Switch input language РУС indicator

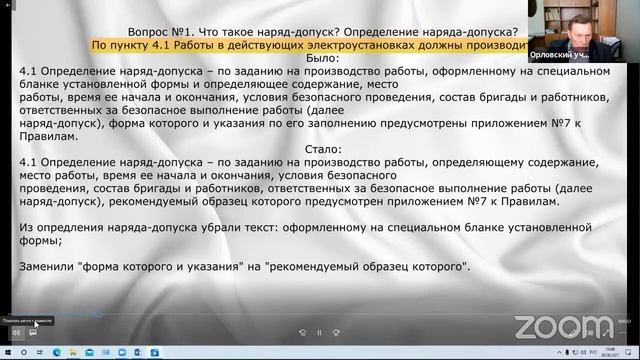pyautogui.click(x=593, y=352)
